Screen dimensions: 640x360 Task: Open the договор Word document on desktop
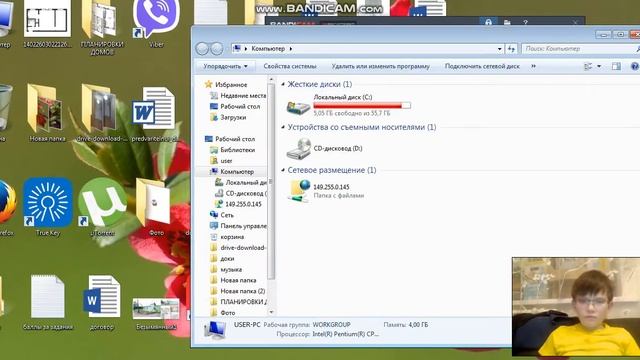pos(102,302)
